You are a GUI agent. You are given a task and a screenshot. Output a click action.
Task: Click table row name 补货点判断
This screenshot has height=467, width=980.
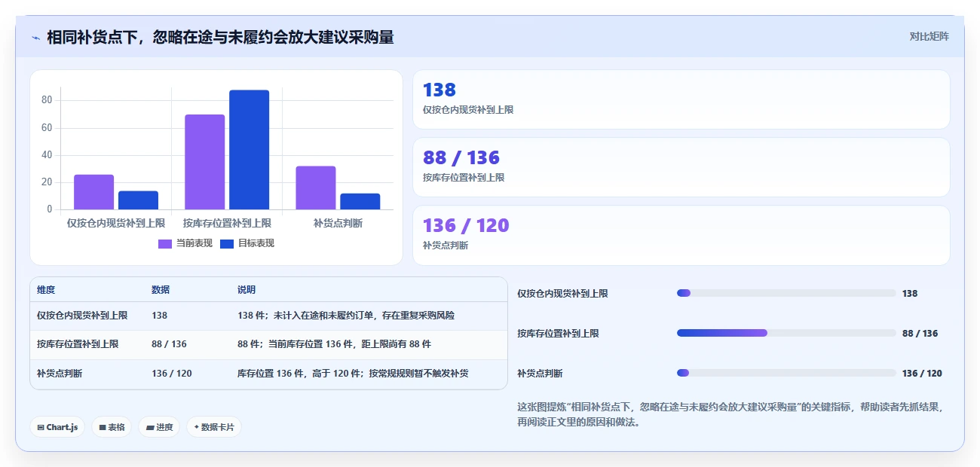60,373
